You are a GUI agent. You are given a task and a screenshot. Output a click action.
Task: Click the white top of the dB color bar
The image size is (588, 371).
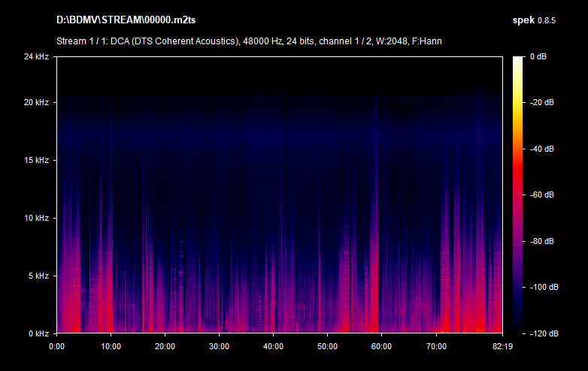coord(518,60)
